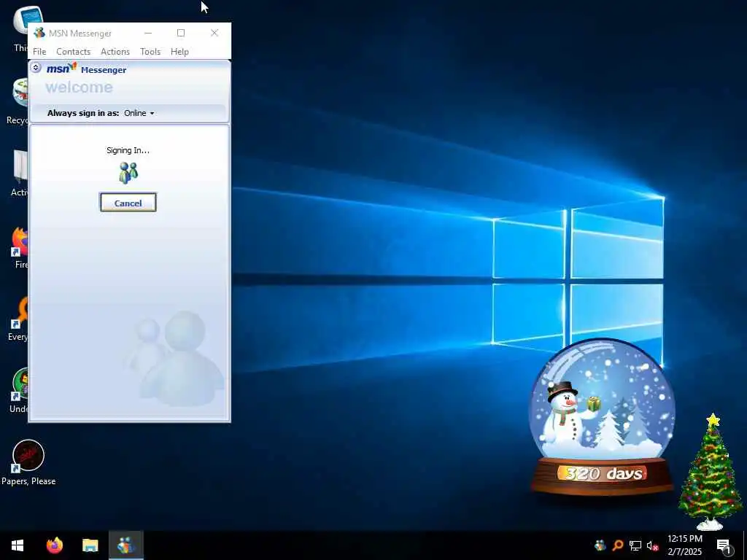Screen dimensions: 747x560
Task: Open network status tray icon
Action: pos(635,545)
